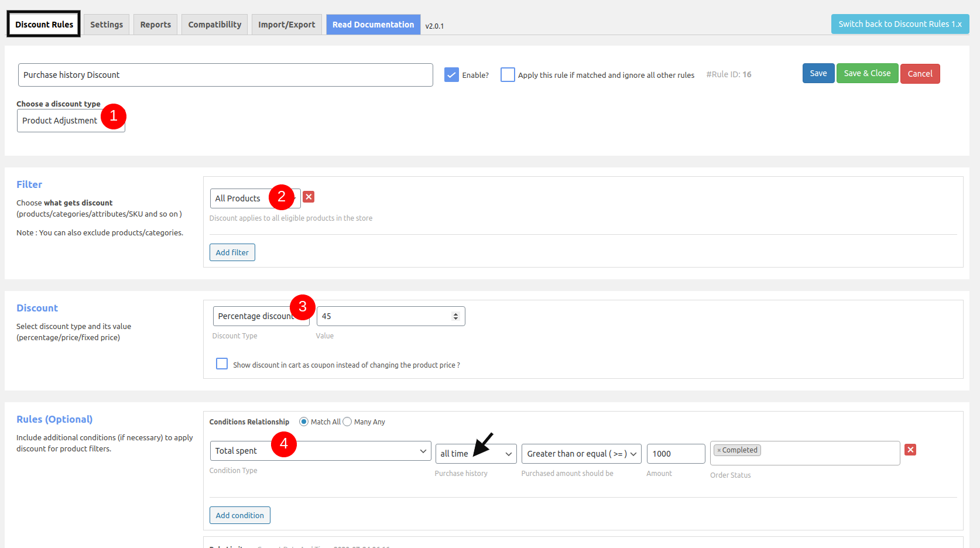Click the Add filter button
The image size is (980, 548).
pos(232,252)
